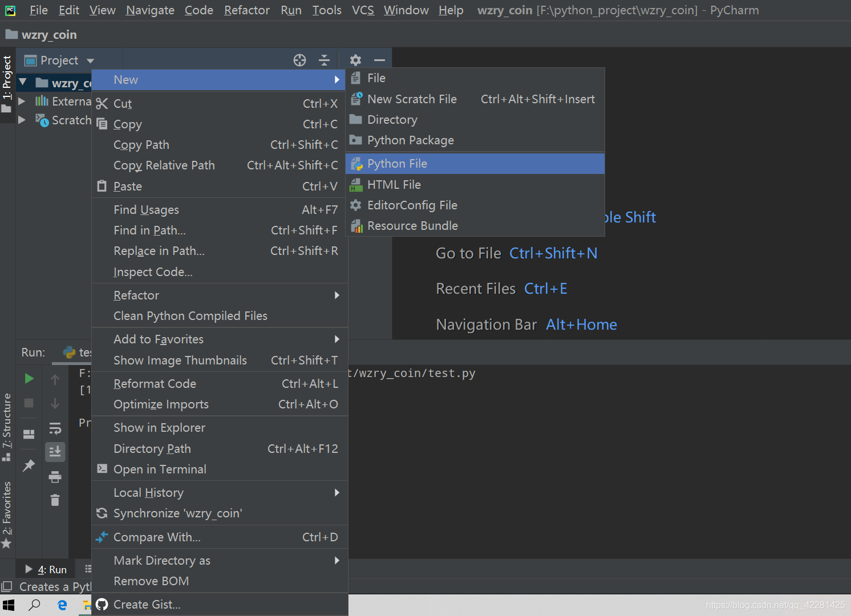The height and width of the screenshot is (616, 851).
Task: Expand the New submenu arrow
Action: [x=337, y=80]
